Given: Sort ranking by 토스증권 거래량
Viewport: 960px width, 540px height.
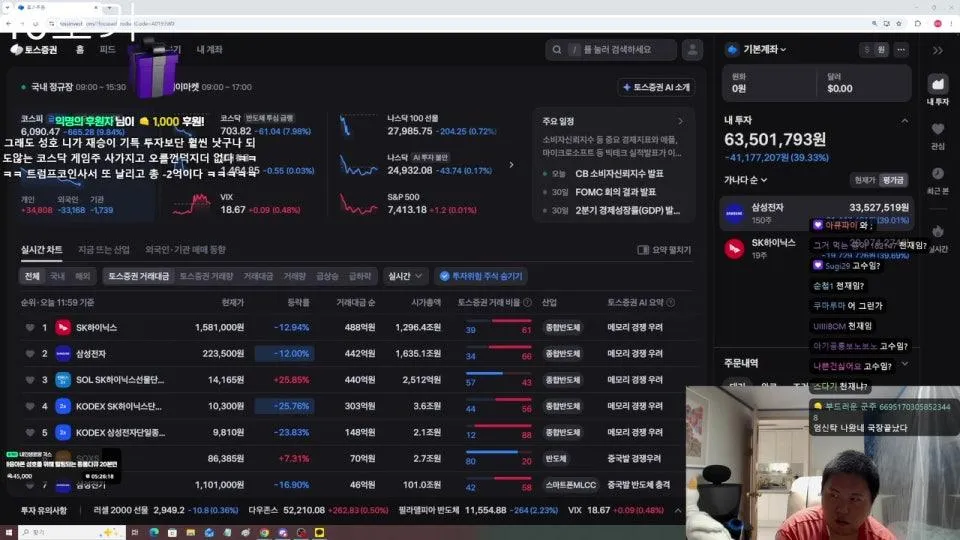Looking at the screenshot, I should click(206, 276).
